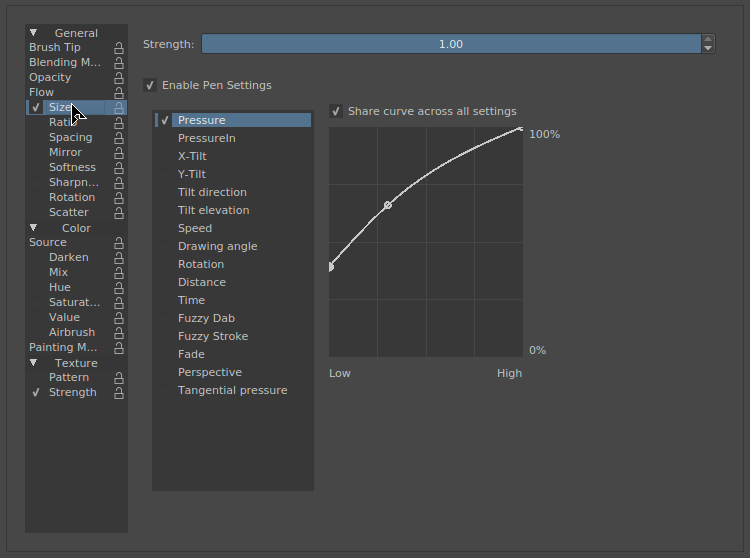This screenshot has height=558, width=750.
Task: Select the Opacity option
Action: pos(50,77)
